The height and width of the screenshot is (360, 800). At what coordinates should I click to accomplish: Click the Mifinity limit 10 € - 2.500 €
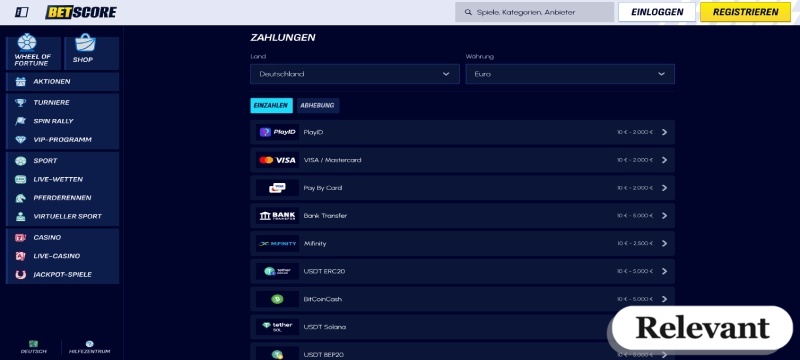click(635, 244)
